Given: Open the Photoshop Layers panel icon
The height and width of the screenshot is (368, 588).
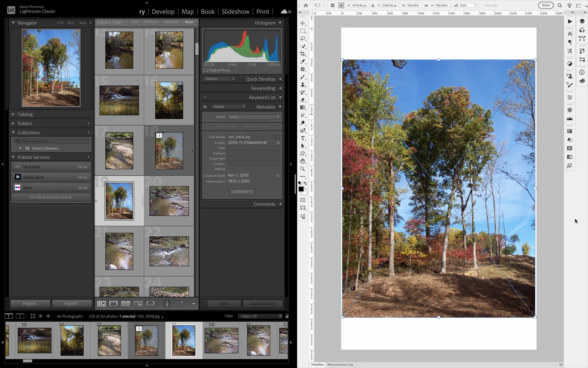Looking at the screenshot, I should pos(582,21).
